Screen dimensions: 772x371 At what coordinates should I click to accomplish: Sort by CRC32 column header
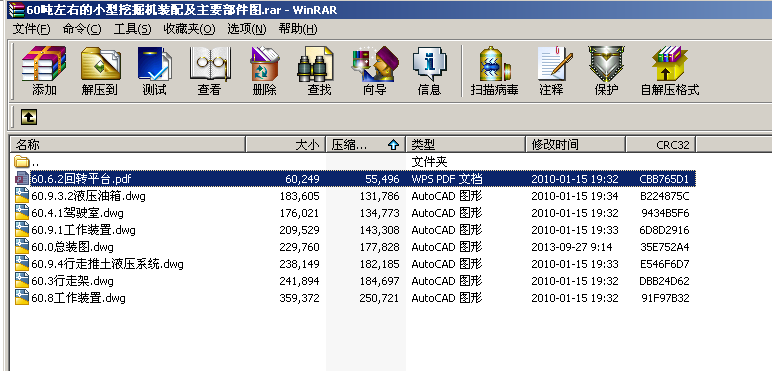point(660,144)
